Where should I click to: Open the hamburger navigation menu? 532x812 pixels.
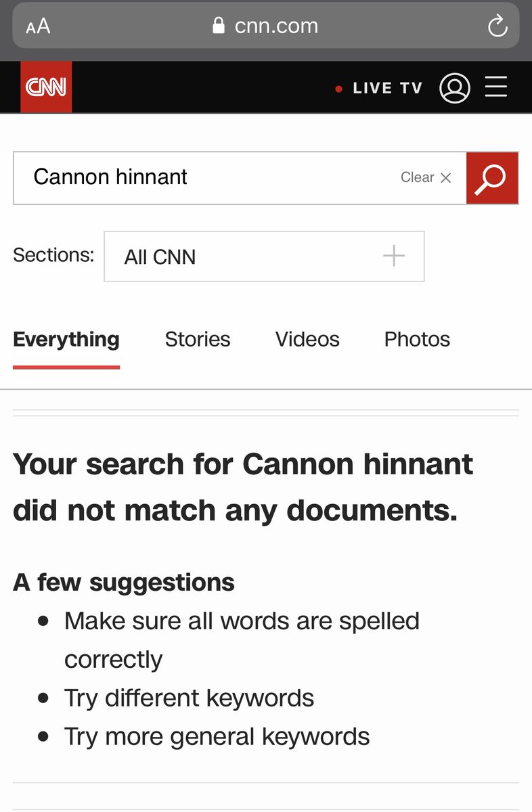496,87
